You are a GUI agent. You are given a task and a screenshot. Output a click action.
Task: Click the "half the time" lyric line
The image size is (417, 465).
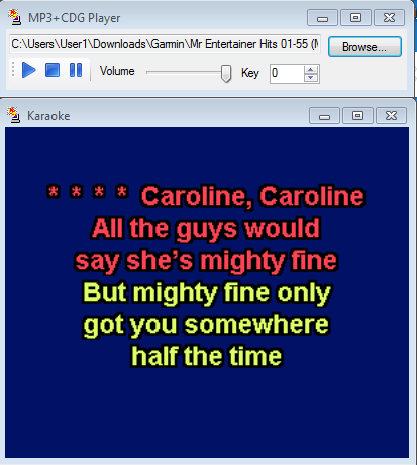207,357
